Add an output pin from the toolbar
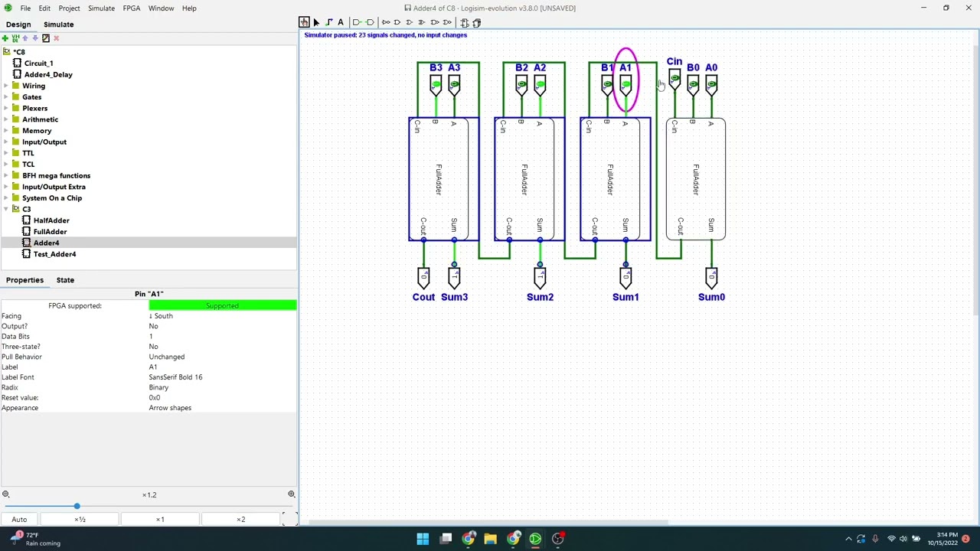Screen dimensions: 980x551 pyautogui.click(x=370, y=22)
